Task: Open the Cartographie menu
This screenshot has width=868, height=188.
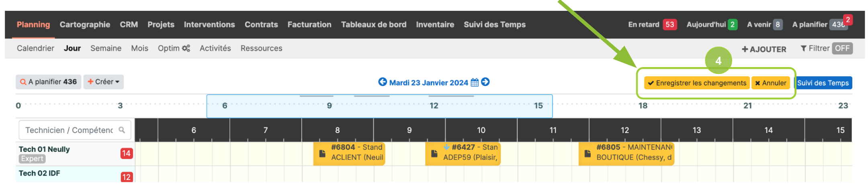Action: pyautogui.click(x=85, y=25)
